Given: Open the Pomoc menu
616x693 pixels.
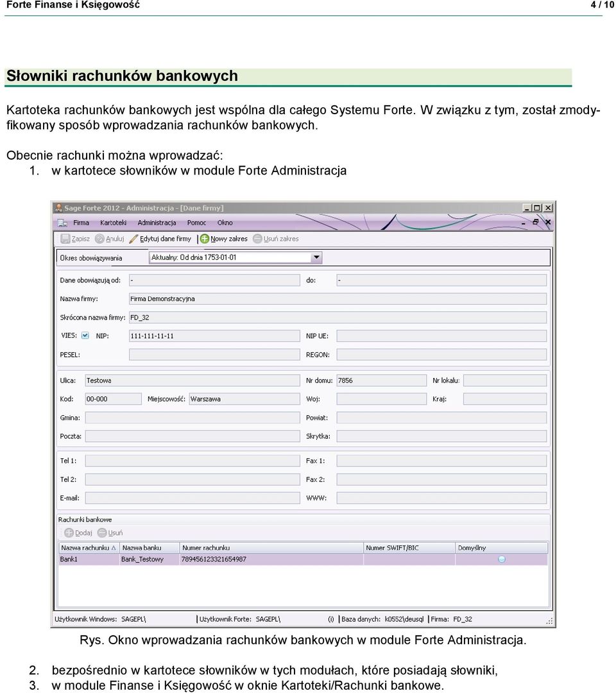Looking at the screenshot, I should tap(196, 223).
